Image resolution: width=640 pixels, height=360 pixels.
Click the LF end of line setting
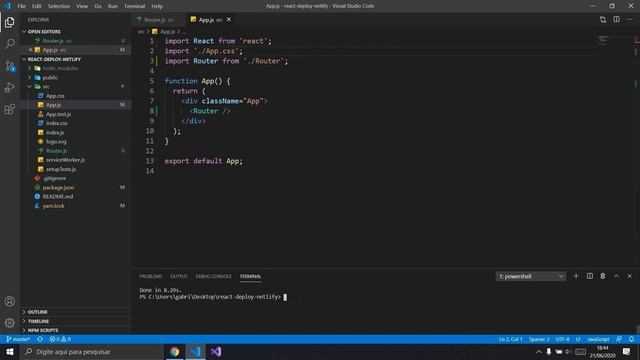pyautogui.click(x=578, y=339)
